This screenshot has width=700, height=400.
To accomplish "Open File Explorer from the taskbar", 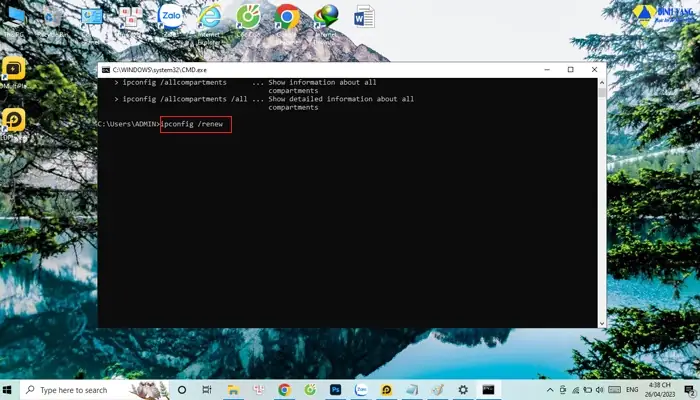I will click(233, 390).
